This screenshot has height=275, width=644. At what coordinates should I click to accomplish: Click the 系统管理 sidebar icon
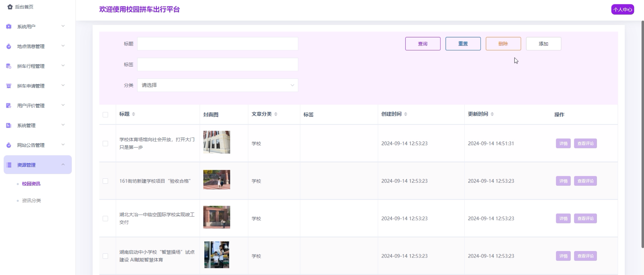9,125
